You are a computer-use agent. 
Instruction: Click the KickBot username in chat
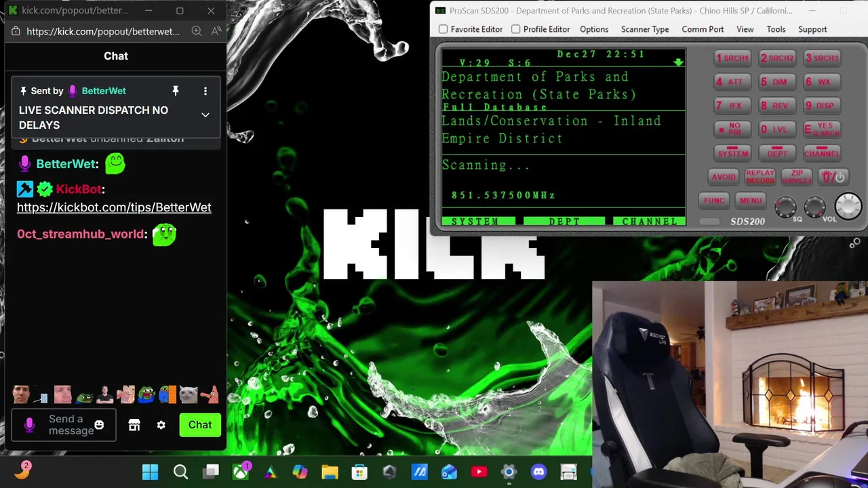click(x=79, y=189)
